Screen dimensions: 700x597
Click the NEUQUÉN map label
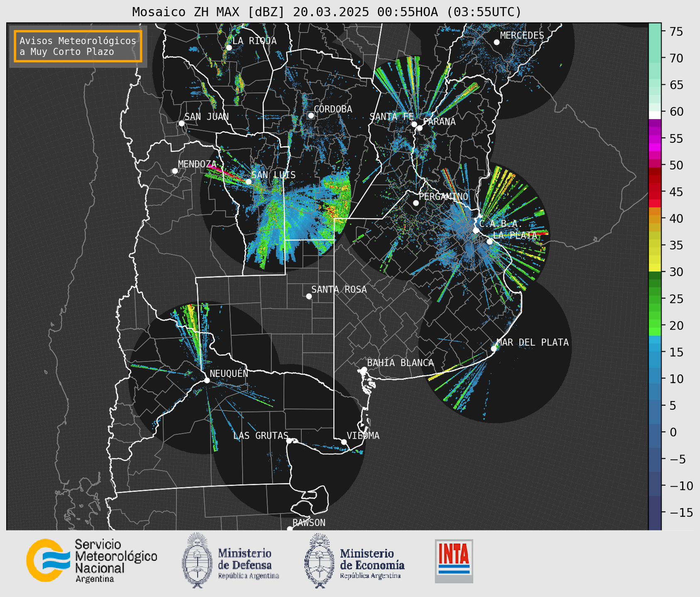[x=229, y=373]
